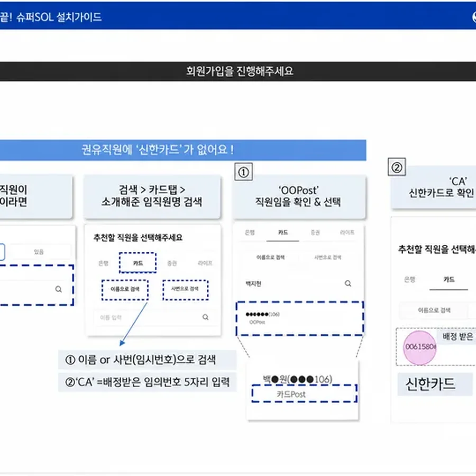This screenshot has width=476, height=476.
Task: Click note '②'CA' =배정받은 임의번호 5자리 입력'
Action: (147, 382)
